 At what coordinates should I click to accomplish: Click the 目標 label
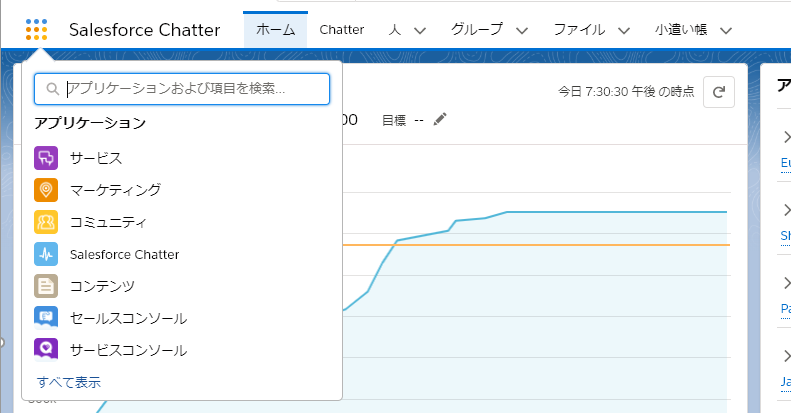[x=394, y=120]
